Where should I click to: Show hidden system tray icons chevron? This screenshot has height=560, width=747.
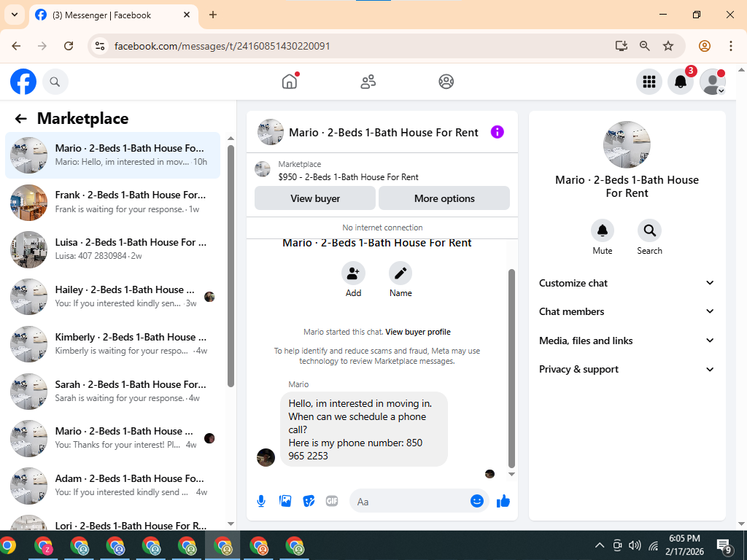click(600, 545)
